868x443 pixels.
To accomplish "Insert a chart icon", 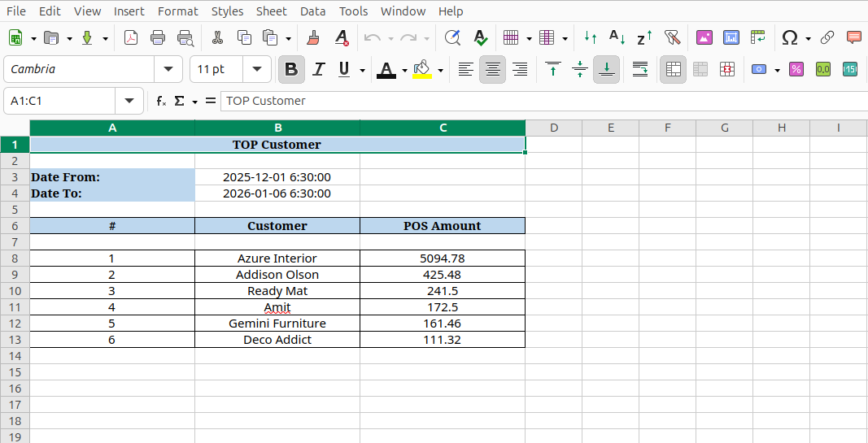I will (x=731, y=38).
